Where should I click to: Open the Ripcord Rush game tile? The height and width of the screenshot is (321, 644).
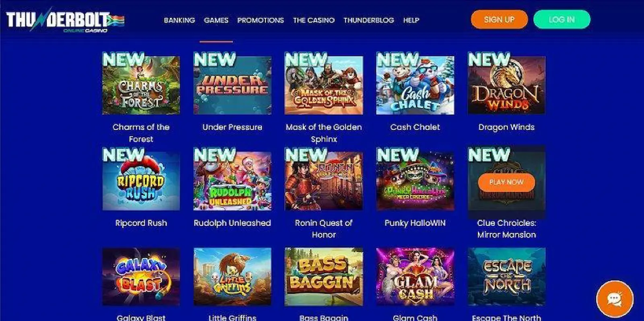(x=141, y=181)
